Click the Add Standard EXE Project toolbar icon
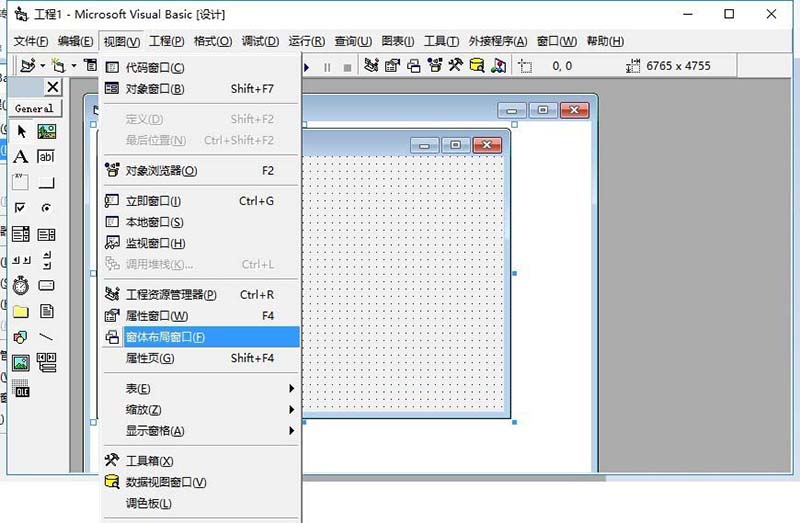This screenshot has height=523, width=800. click(x=28, y=66)
